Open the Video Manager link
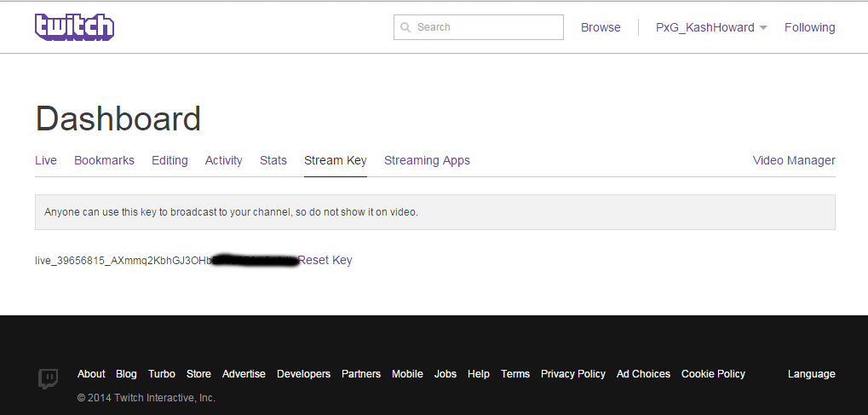This screenshot has height=415, width=868. 794,160
